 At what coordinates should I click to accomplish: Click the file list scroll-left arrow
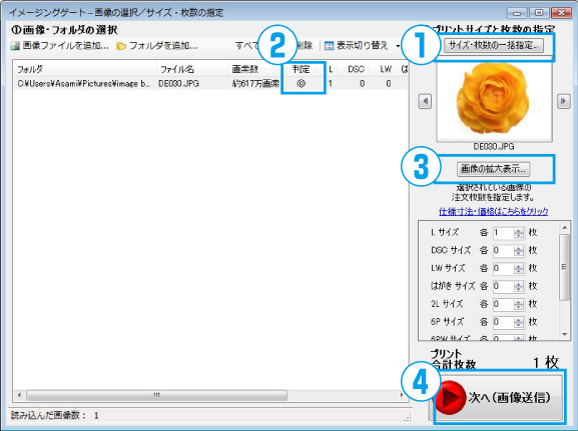[x=19, y=395]
